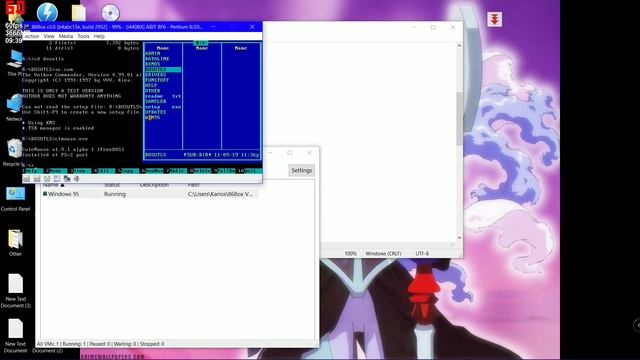Click the 3 View function key in Volkov Commander

[x=80, y=171]
